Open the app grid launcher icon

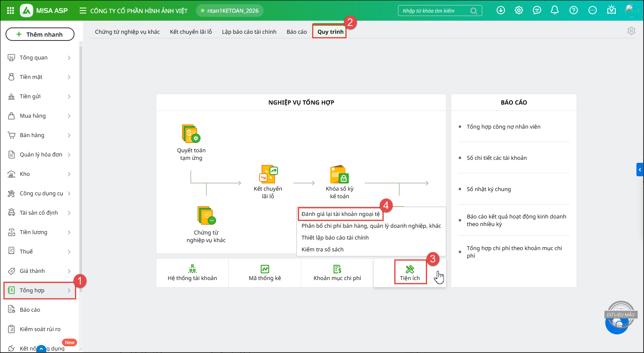(x=11, y=11)
